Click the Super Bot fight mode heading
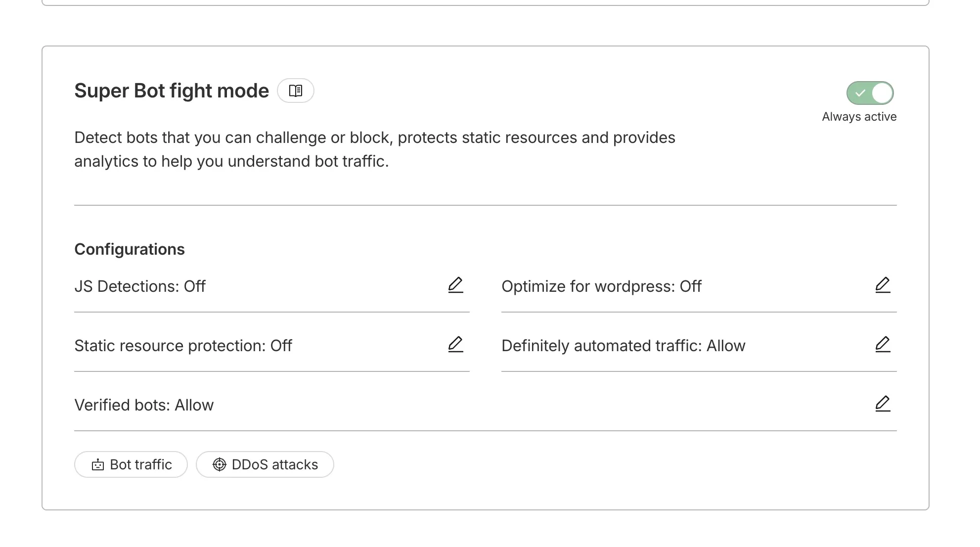 point(172,91)
